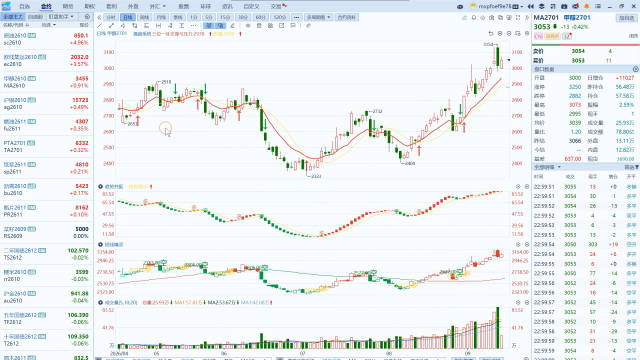Open the 外汇 dropdown in top menu
Viewport: 640px width, 360px height.
(157, 7)
